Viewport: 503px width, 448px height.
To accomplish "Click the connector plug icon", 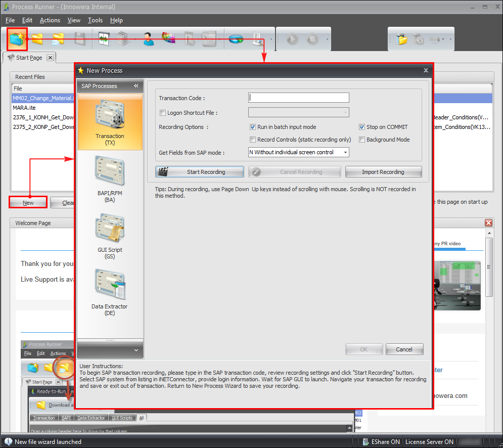I will pos(434,39).
